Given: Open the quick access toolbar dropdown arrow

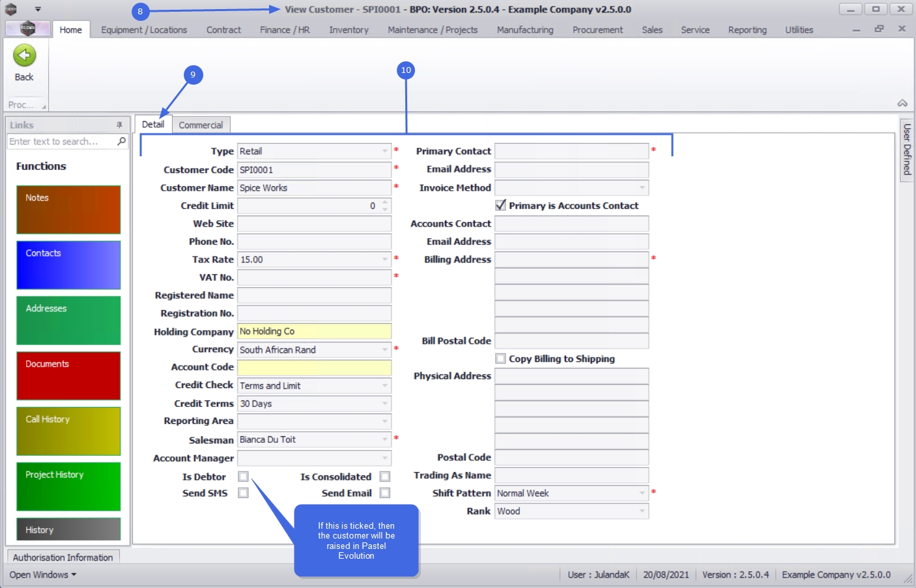Looking at the screenshot, I should pyautogui.click(x=38, y=9).
